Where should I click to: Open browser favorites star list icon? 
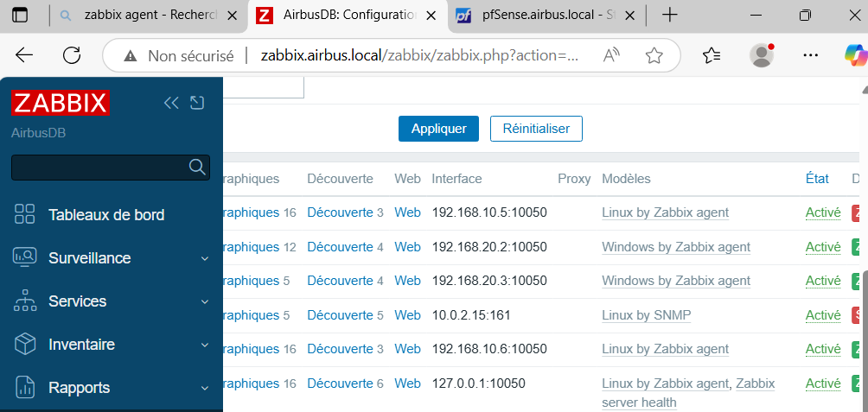point(712,55)
